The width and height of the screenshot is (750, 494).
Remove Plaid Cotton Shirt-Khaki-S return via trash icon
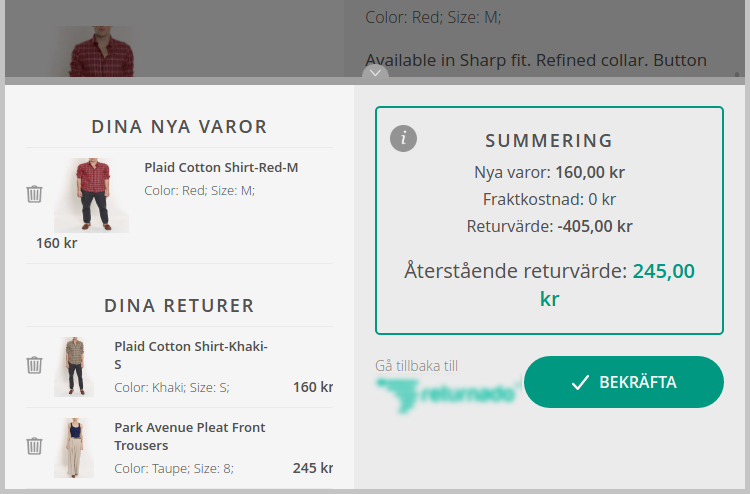(x=34, y=365)
